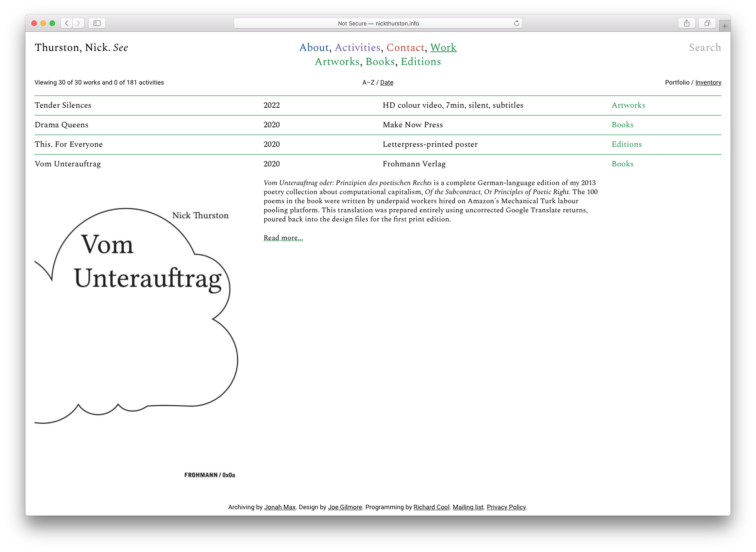Expand the This. For Everyone entry
Image resolution: width=756 pixels, height=552 pixels.
(x=69, y=145)
